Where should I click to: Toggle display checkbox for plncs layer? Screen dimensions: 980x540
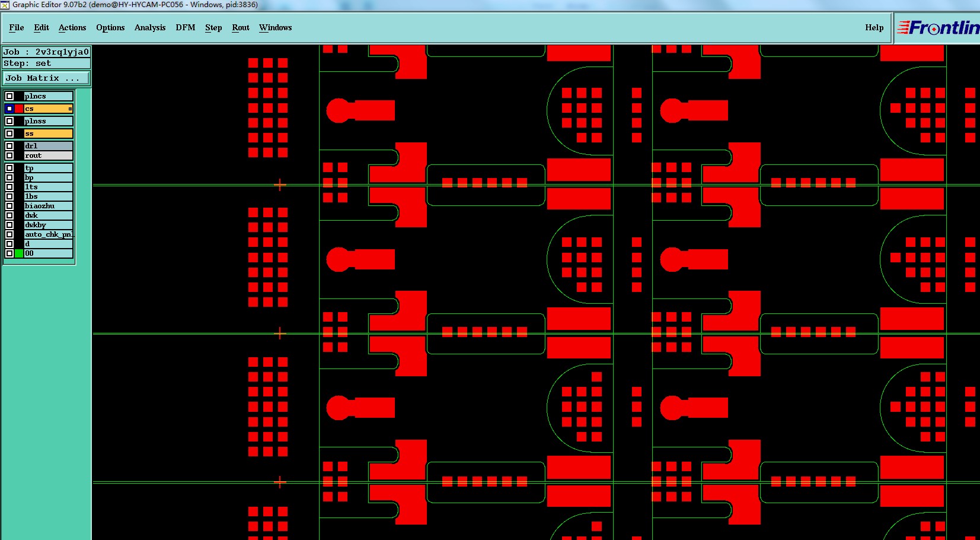click(x=9, y=96)
